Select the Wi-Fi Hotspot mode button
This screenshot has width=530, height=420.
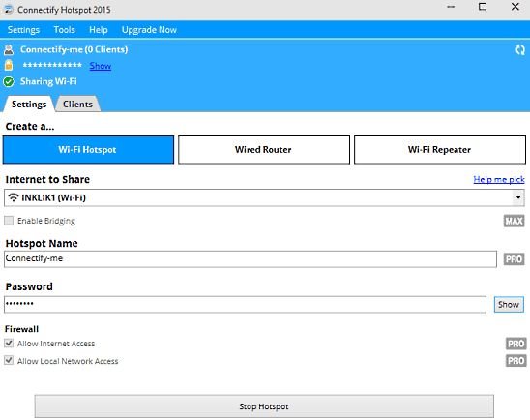pos(88,150)
